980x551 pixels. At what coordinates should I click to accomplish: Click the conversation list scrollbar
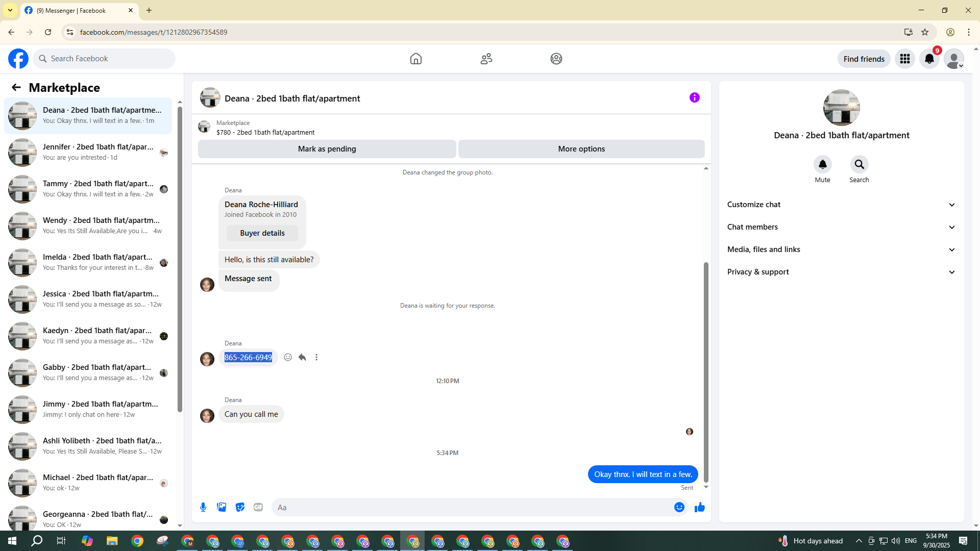(180, 259)
